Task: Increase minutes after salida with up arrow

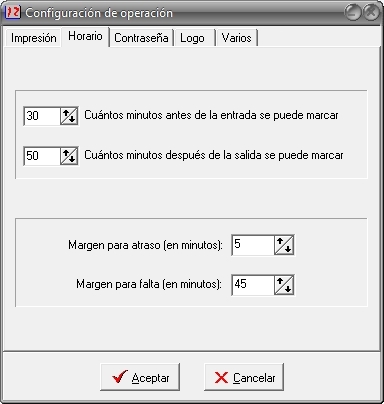Action: click(66, 153)
